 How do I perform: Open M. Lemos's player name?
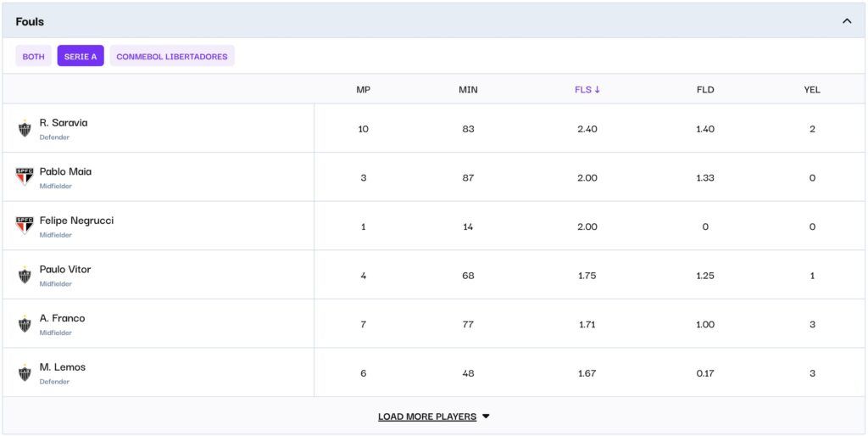(x=63, y=367)
